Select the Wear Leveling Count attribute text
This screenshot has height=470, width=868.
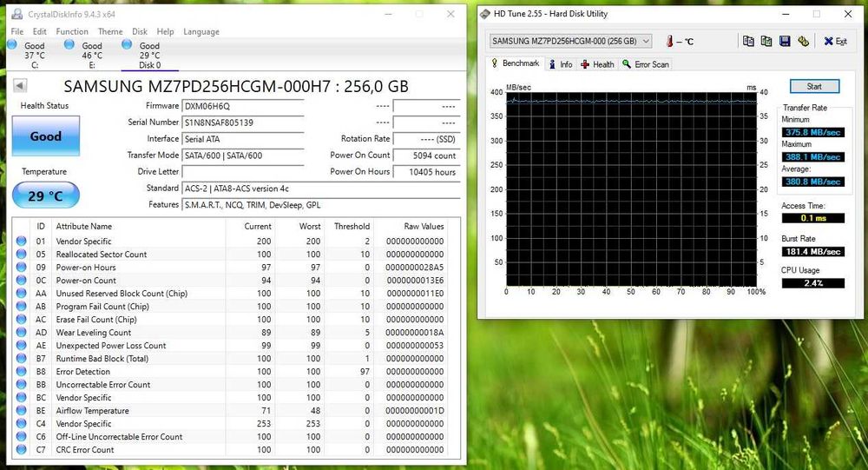pos(94,333)
